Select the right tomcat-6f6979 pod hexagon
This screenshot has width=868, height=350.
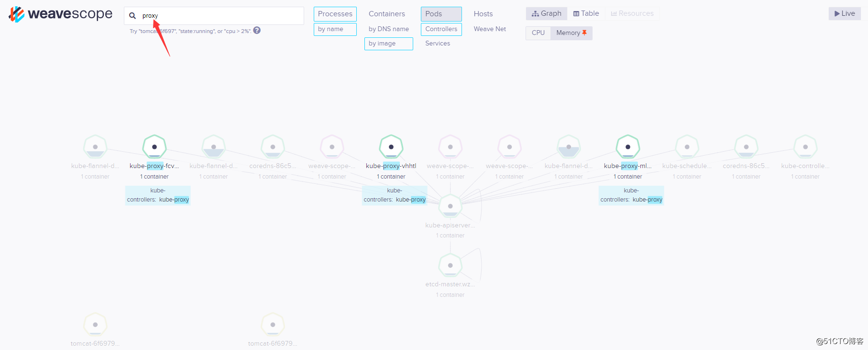pos(273,325)
